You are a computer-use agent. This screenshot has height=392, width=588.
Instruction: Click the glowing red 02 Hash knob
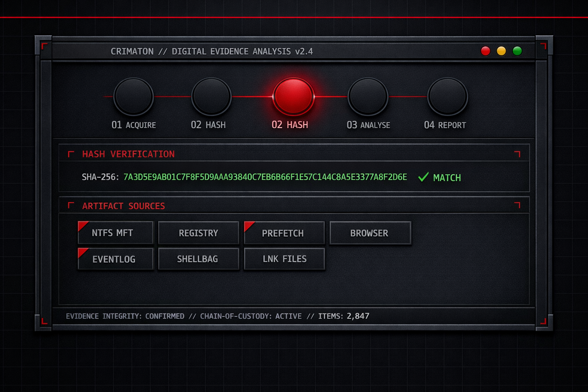293,96
